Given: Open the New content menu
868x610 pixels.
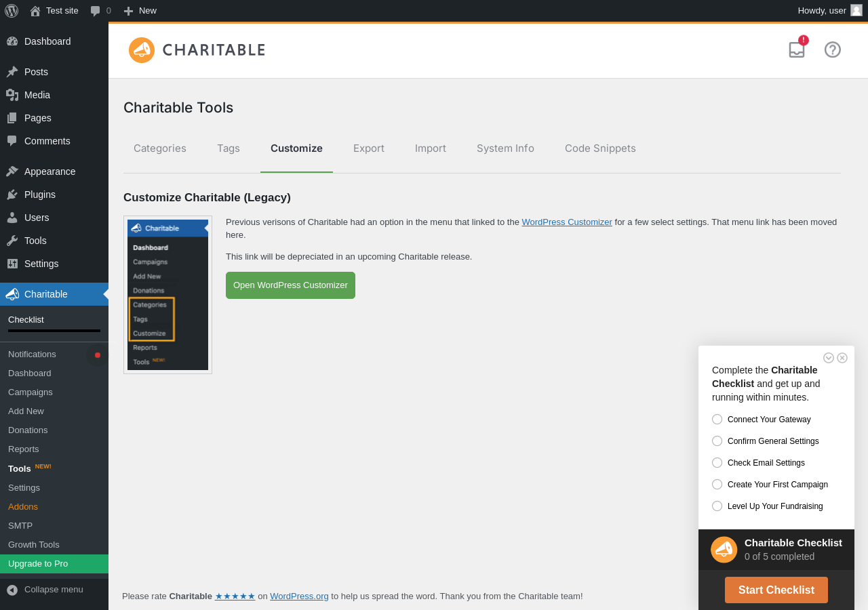Looking at the screenshot, I should pyautogui.click(x=140, y=11).
